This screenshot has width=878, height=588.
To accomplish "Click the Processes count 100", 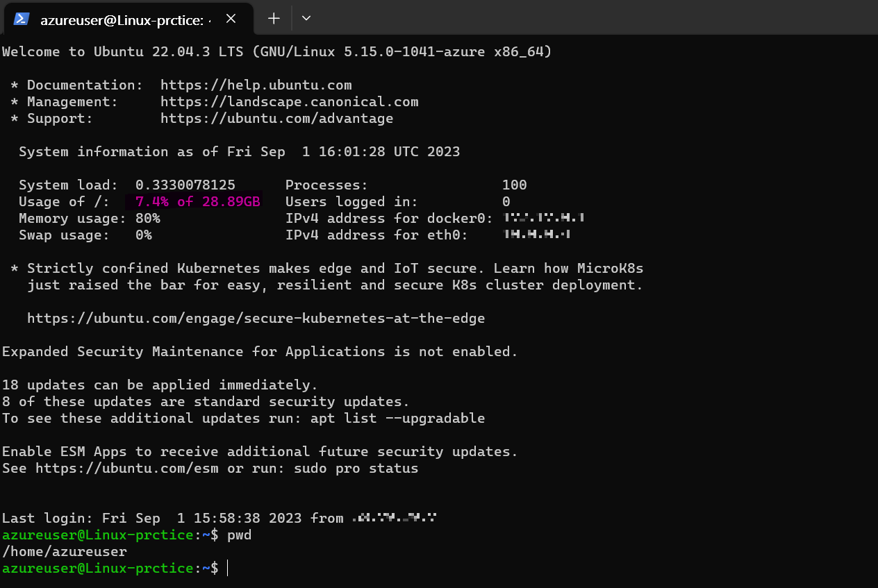I will tap(515, 185).
